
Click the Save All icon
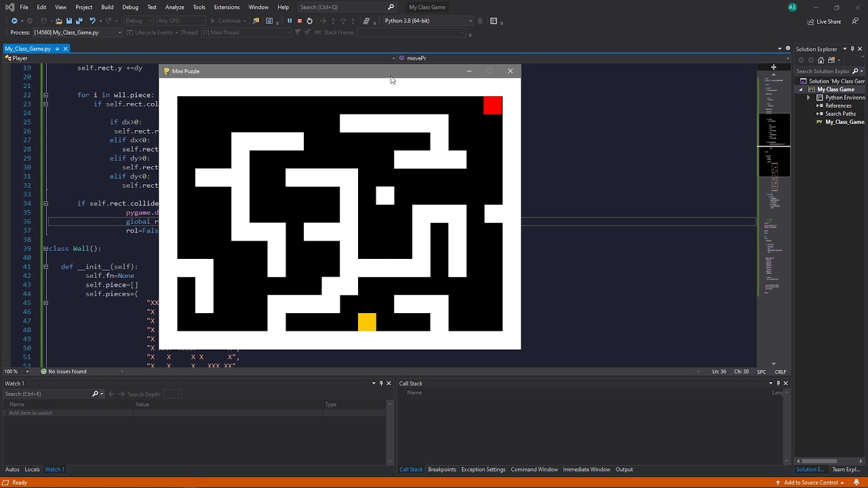tap(78, 21)
